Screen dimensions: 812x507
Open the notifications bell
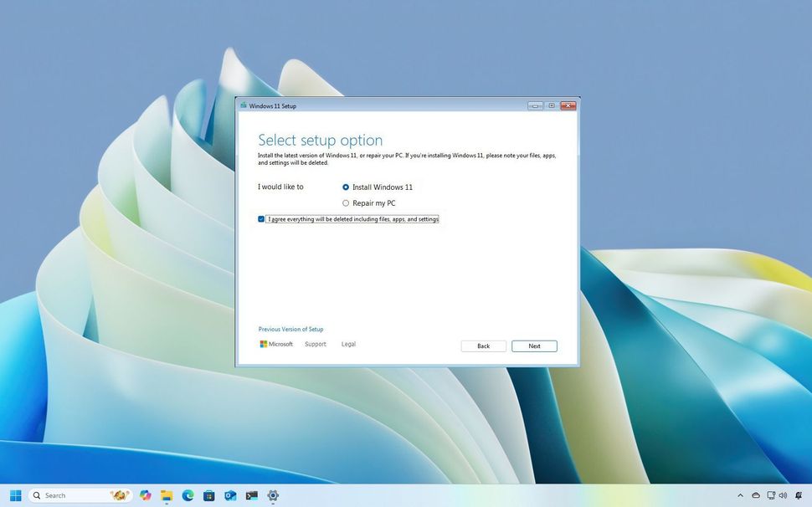click(x=798, y=495)
